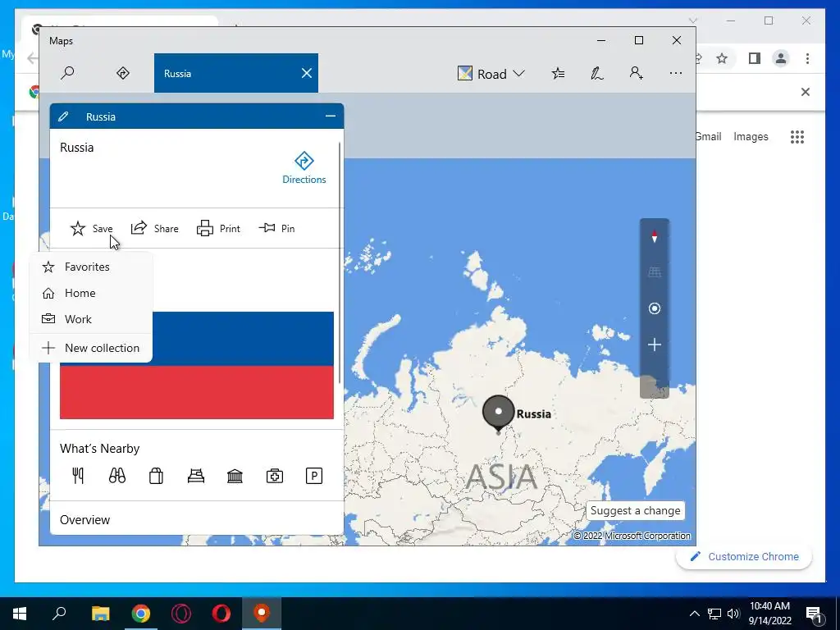The height and width of the screenshot is (630, 840).
Task: Open the directions icon in Maps toolbar
Action: pos(123,73)
